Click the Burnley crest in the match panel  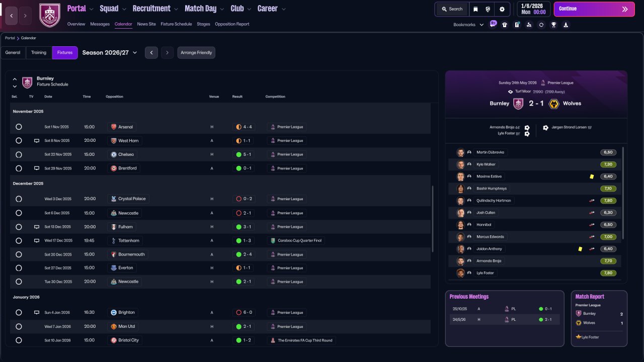pos(518,104)
